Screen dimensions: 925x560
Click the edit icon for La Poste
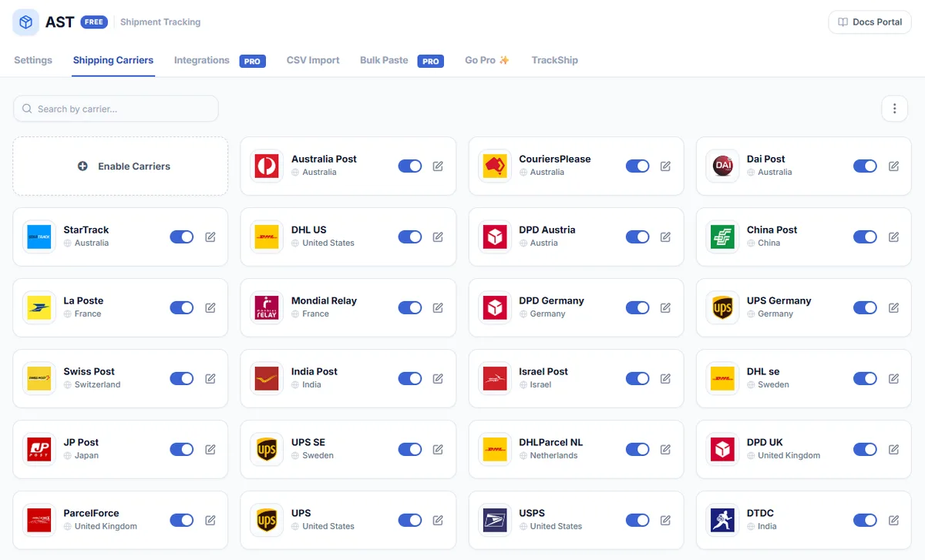click(210, 307)
